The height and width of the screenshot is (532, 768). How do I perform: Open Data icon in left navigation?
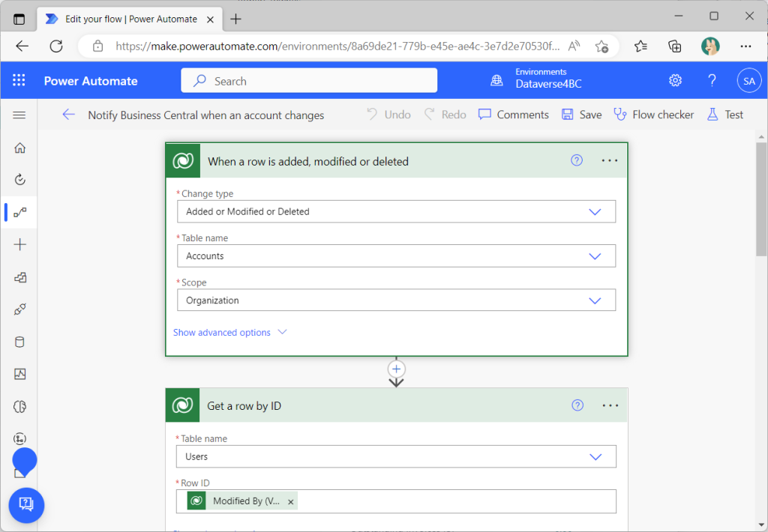coord(19,342)
